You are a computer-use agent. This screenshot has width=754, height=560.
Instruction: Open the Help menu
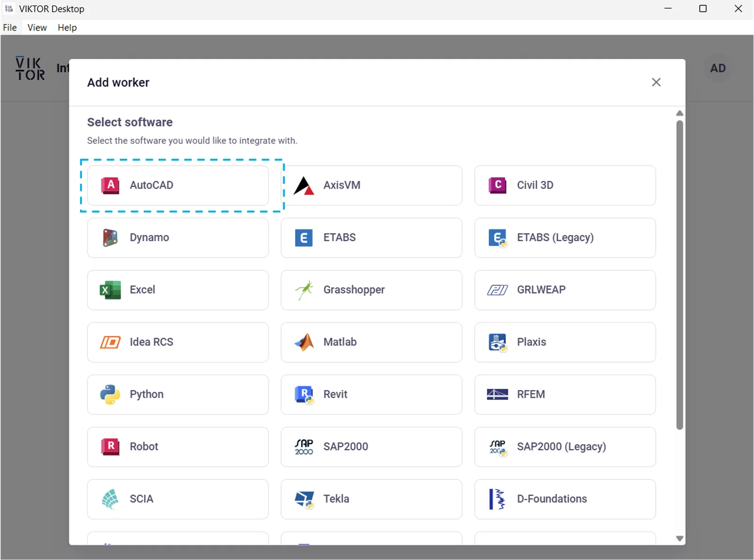click(x=67, y=27)
